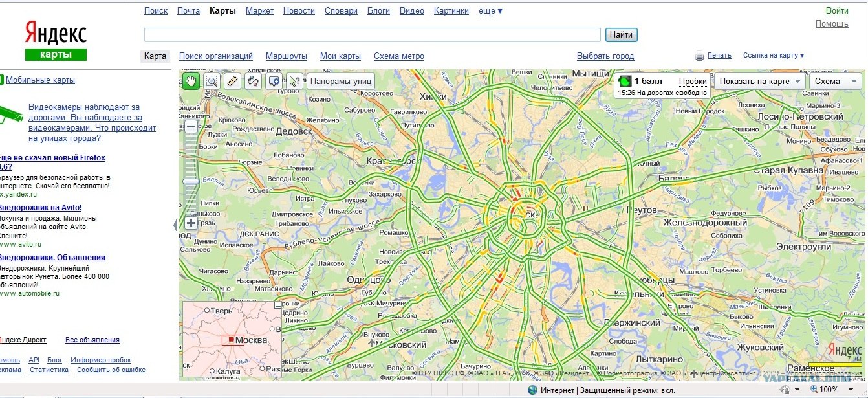Screen dimensions: 868x398
Task: Activate the zoom-to-area magnifier tool
Action: pyautogui.click(x=212, y=81)
